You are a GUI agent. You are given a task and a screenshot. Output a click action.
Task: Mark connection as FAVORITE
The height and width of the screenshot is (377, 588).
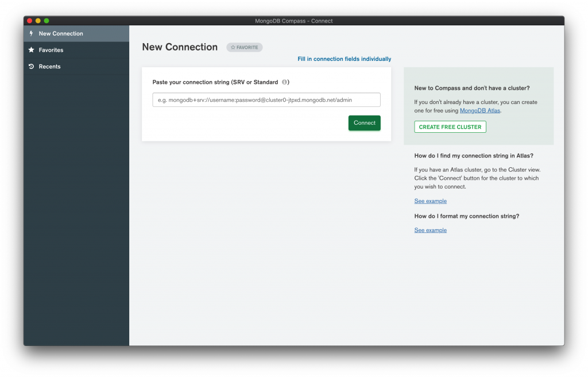tap(245, 47)
